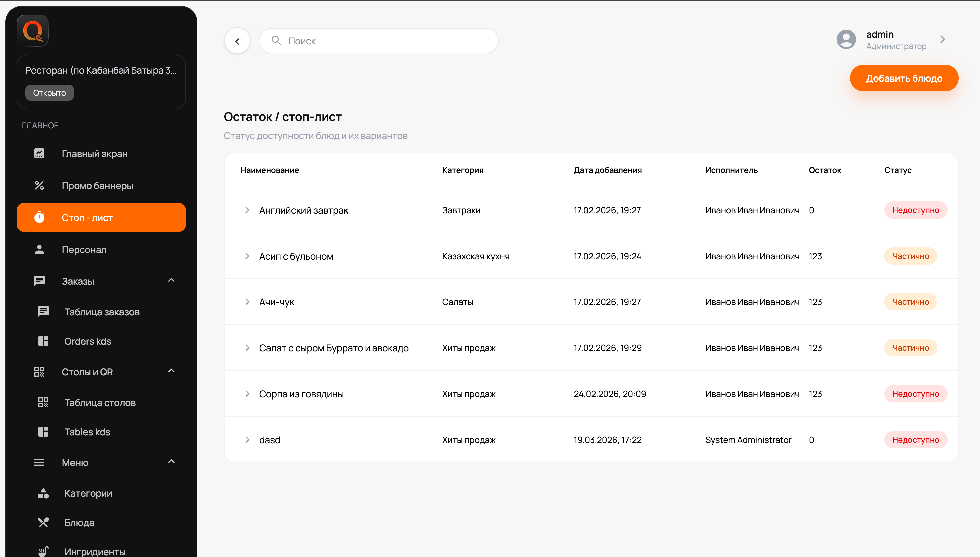The width and height of the screenshot is (980, 557).
Task: Collapse the Меню sidebar section
Action: coord(171,462)
